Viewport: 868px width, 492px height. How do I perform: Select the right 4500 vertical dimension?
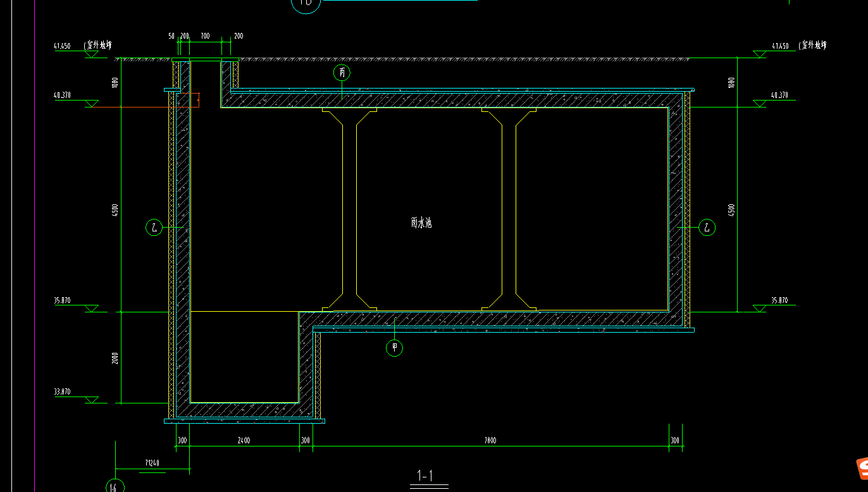coord(731,210)
